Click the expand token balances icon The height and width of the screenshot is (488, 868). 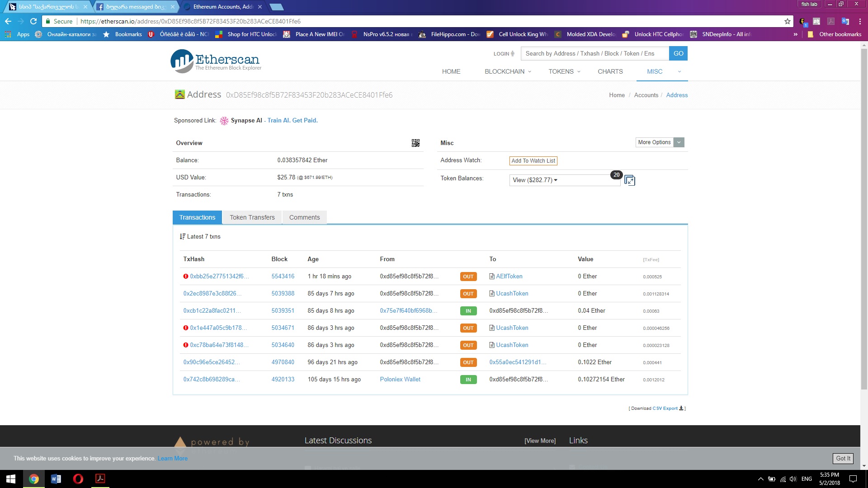coord(629,180)
